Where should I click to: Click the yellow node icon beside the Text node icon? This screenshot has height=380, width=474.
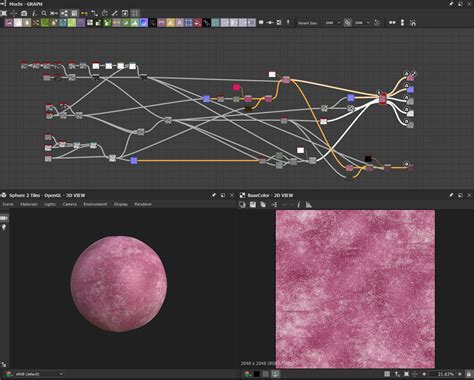pos(171,23)
